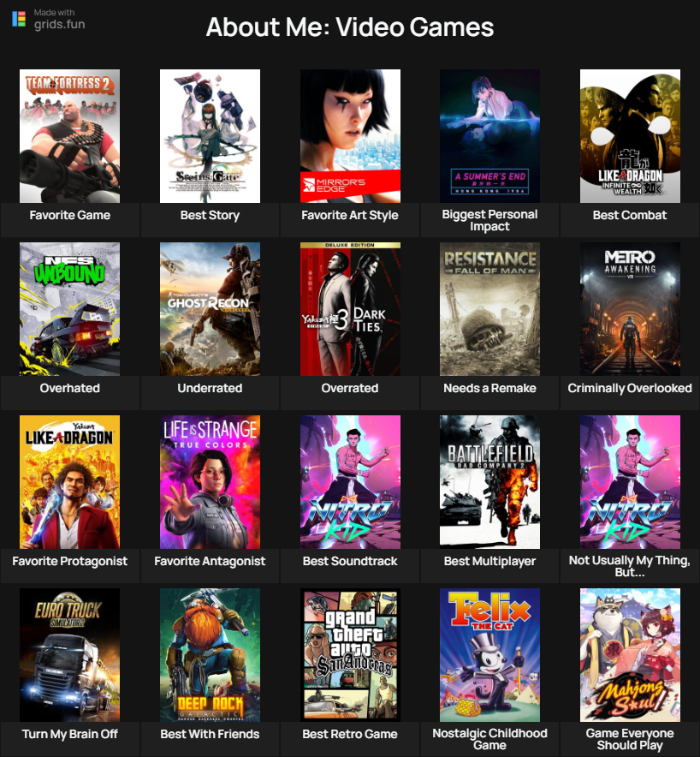Click the "Not Usually My Thing, But..." label

(630, 566)
